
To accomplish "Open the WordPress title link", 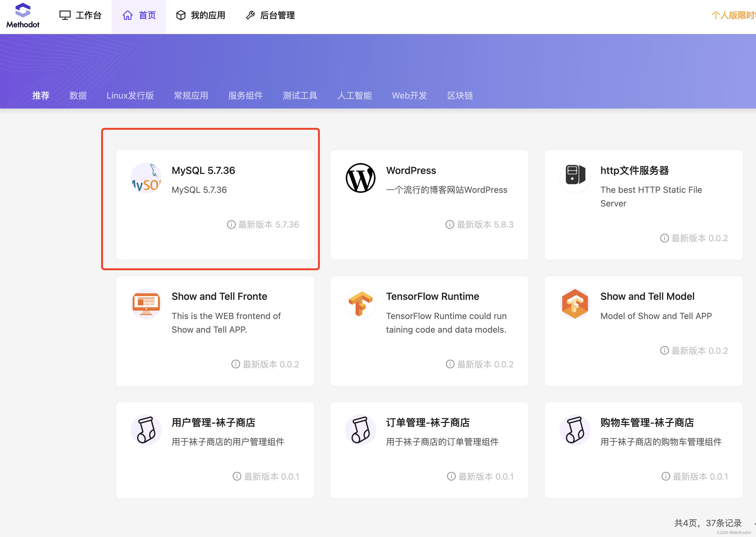I will (411, 170).
